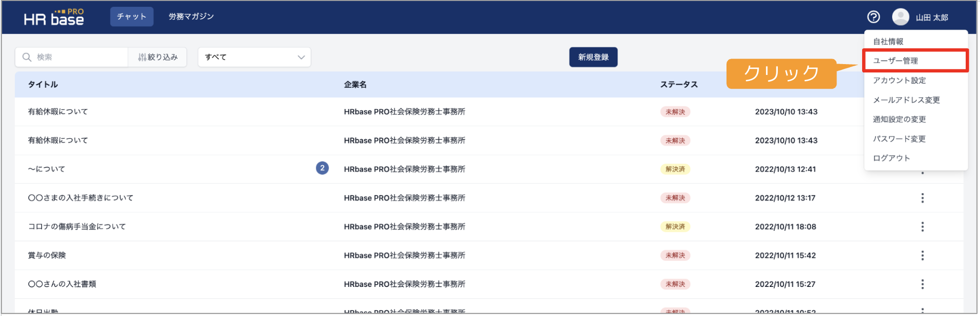
Task: Click the HR base PRO logo
Action: pos(54,17)
